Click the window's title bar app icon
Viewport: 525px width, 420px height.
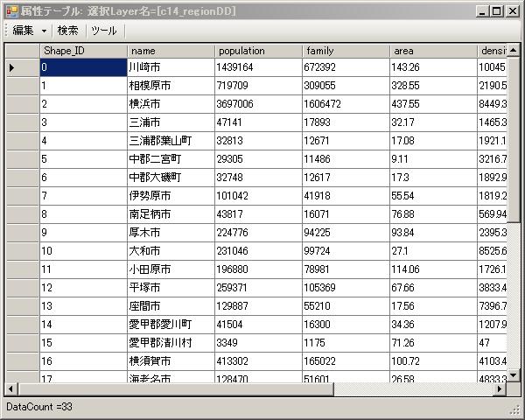(11, 10)
